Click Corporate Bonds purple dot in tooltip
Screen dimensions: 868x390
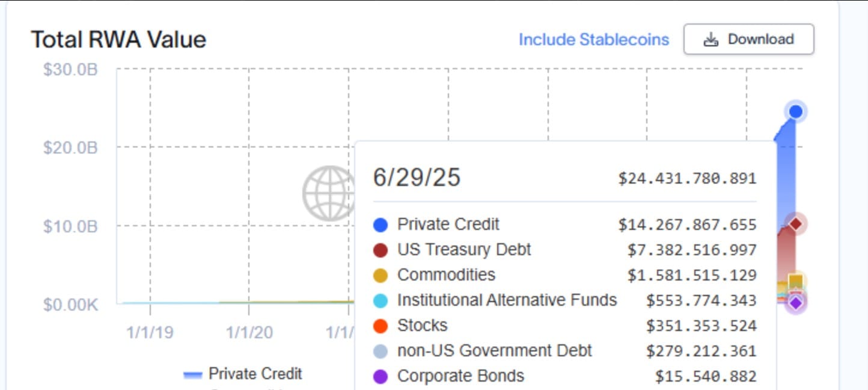tap(381, 377)
